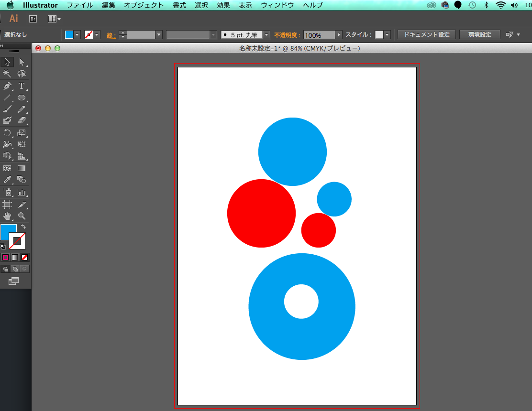Open the fill color dropdown in the control bar
The width and height of the screenshot is (532, 411).
[x=77, y=34]
